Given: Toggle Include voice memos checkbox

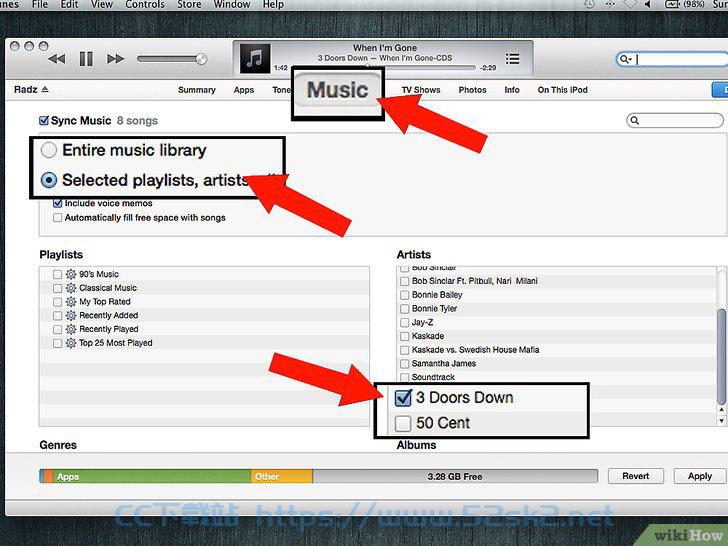Looking at the screenshot, I should click(x=58, y=203).
